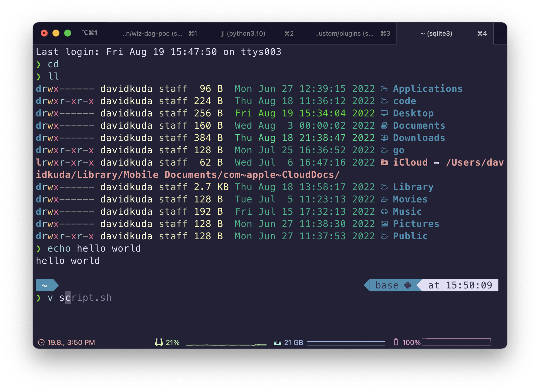
Task: Click the go directory name
Action: [399, 151]
